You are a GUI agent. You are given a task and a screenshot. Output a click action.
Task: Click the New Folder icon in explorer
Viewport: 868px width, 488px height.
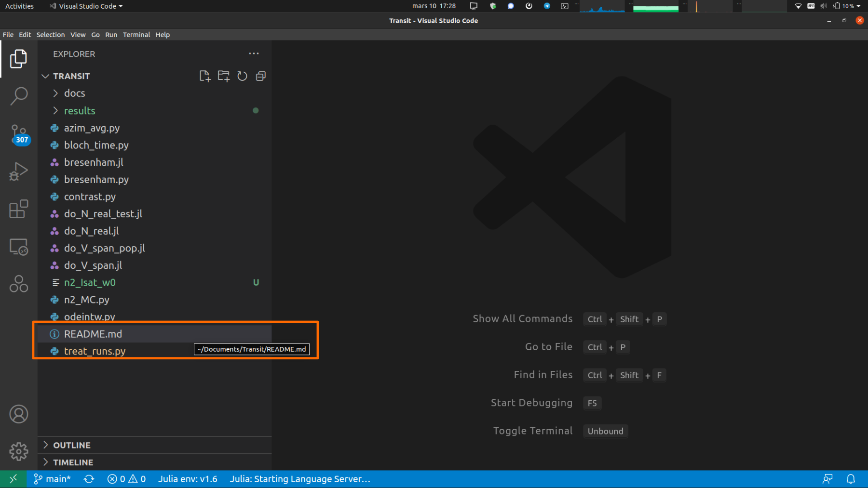tap(224, 76)
